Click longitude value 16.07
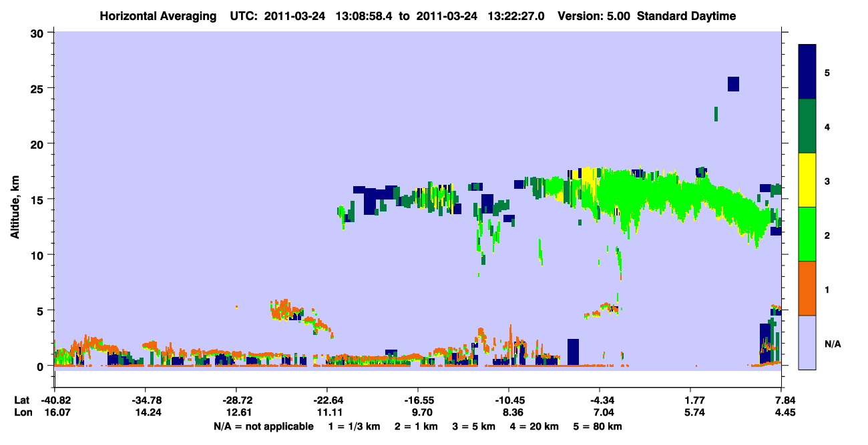868x445 pixels. click(57, 413)
